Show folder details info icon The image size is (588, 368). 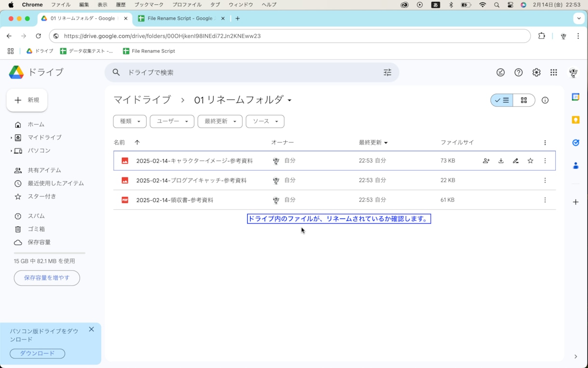point(545,100)
